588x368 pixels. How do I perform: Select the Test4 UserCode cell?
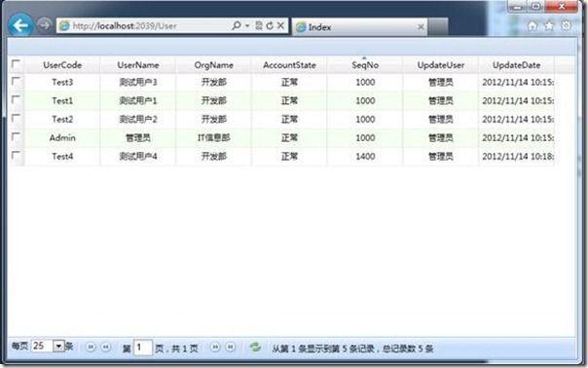click(x=62, y=156)
